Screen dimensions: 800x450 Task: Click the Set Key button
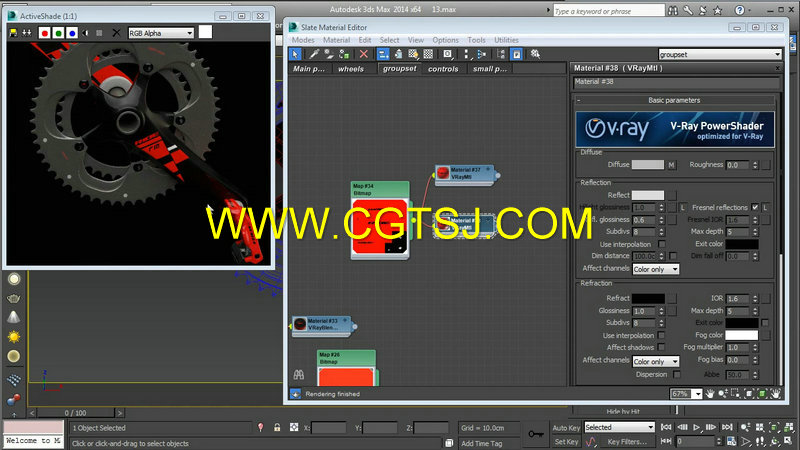[566, 442]
